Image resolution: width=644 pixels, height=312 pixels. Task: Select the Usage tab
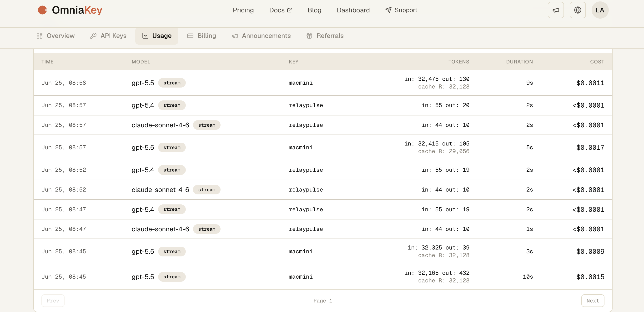pos(157,36)
